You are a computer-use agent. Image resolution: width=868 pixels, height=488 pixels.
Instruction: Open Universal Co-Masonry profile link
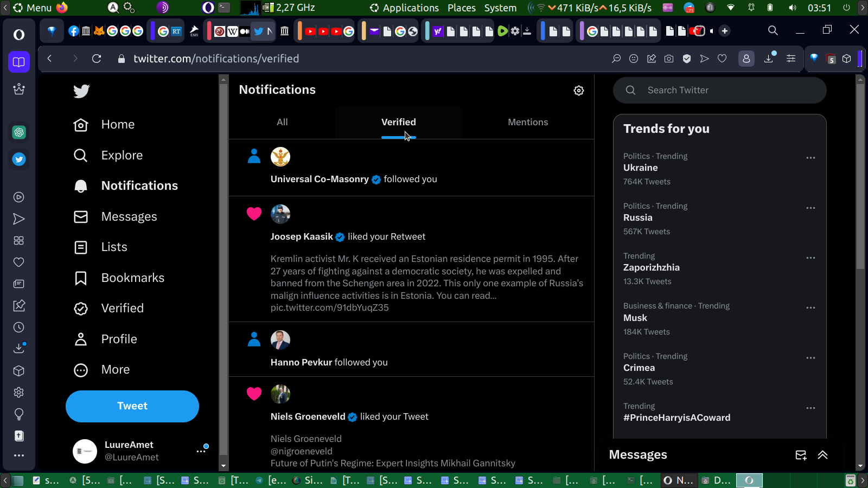coord(320,179)
